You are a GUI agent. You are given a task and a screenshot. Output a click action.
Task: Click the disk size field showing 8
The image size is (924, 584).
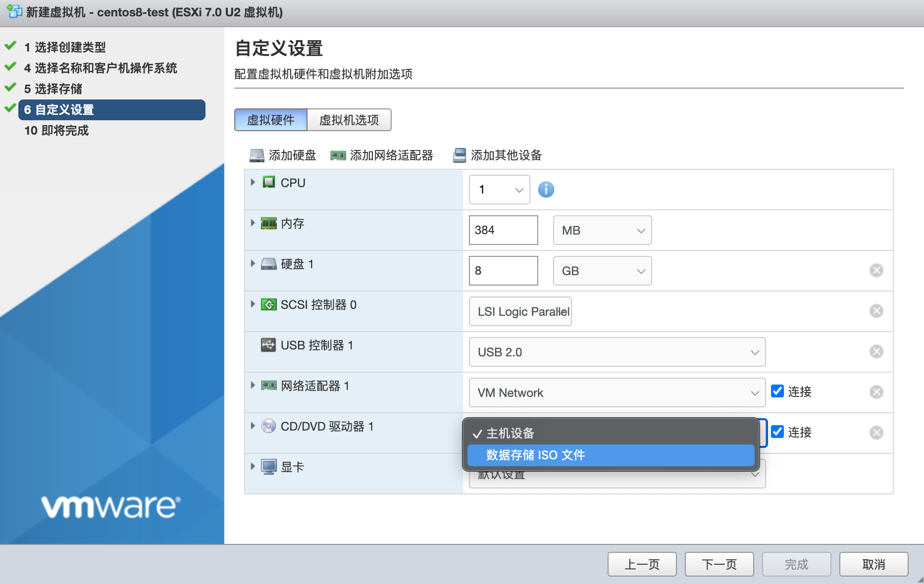(x=504, y=271)
